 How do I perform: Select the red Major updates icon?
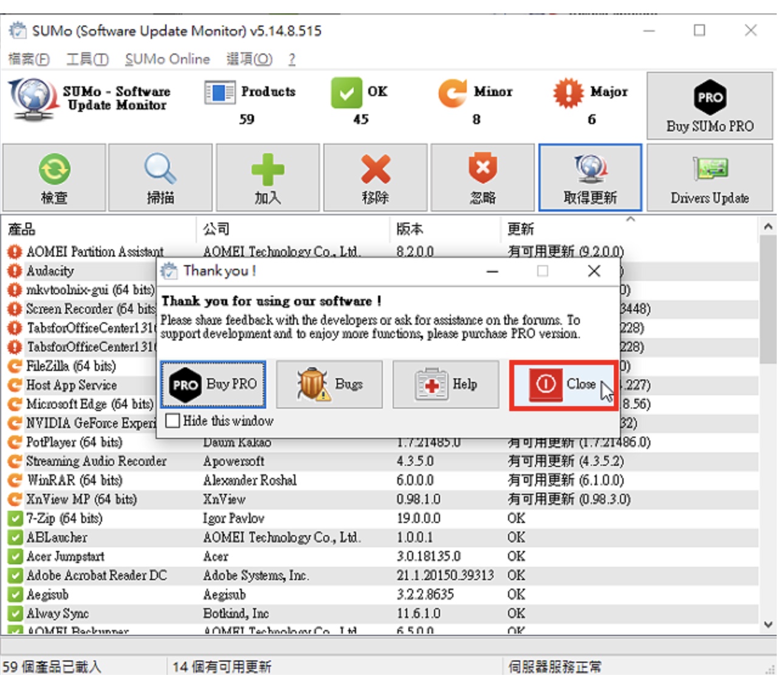click(x=568, y=93)
